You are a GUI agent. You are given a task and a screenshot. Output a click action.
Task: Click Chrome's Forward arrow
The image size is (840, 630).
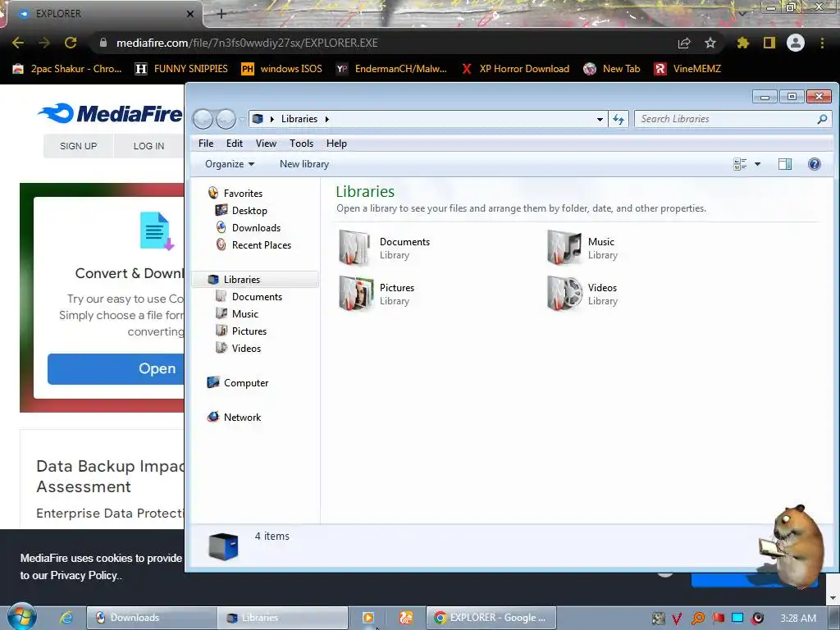tap(44, 43)
